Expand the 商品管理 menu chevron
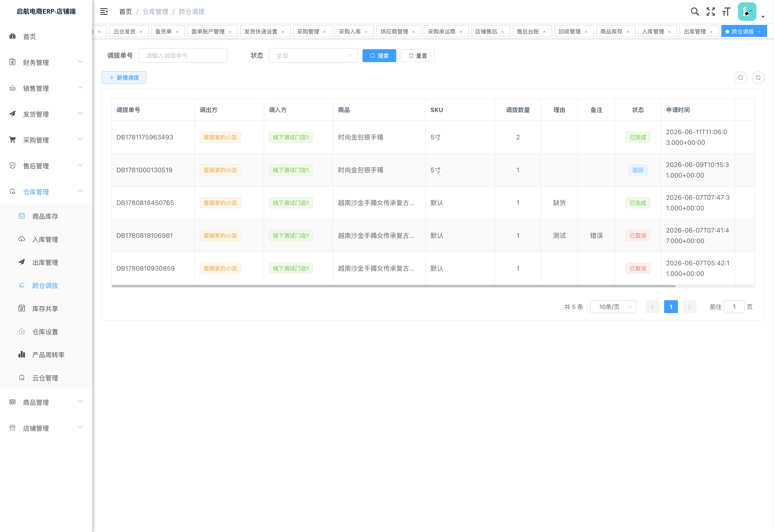This screenshot has height=532, width=774. click(80, 402)
